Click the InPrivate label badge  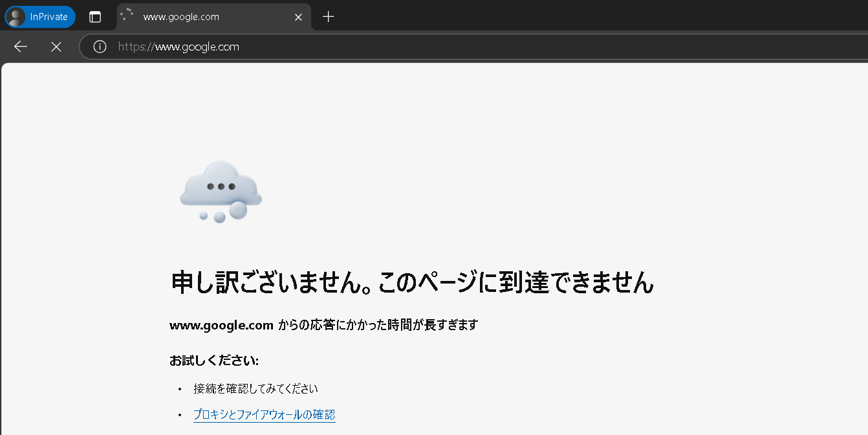[x=48, y=16]
